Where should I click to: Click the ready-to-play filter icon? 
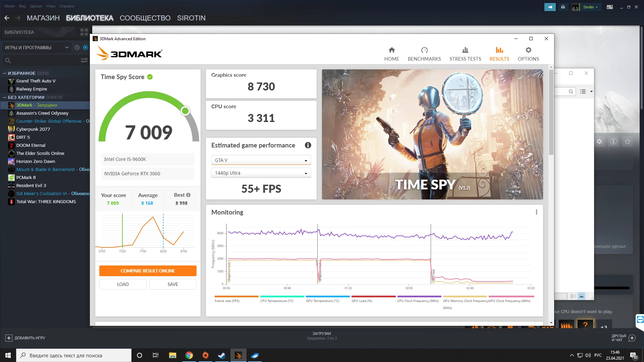tap(86, 48)
